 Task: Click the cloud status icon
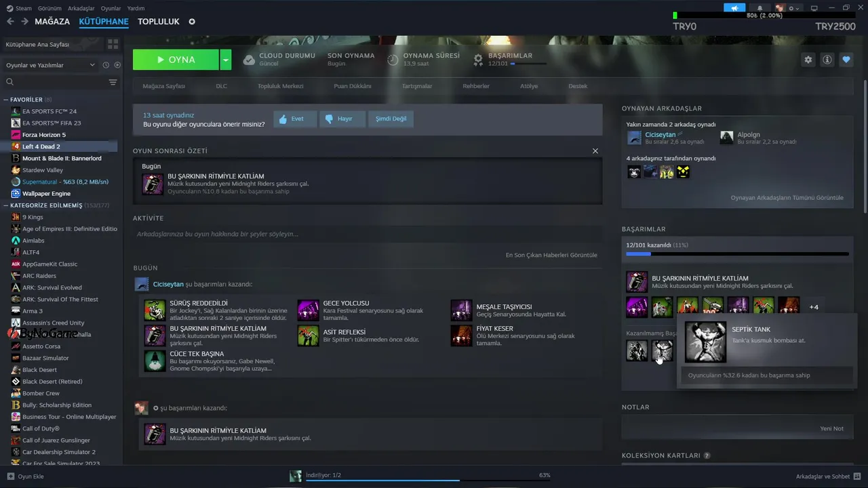(249, 60)
